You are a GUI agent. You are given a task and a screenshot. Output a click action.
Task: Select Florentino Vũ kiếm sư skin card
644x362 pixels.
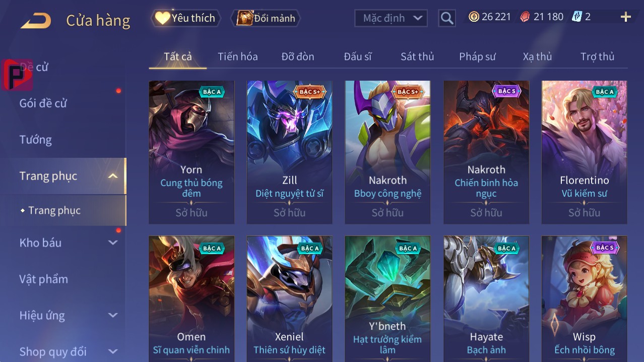point(585,152)
